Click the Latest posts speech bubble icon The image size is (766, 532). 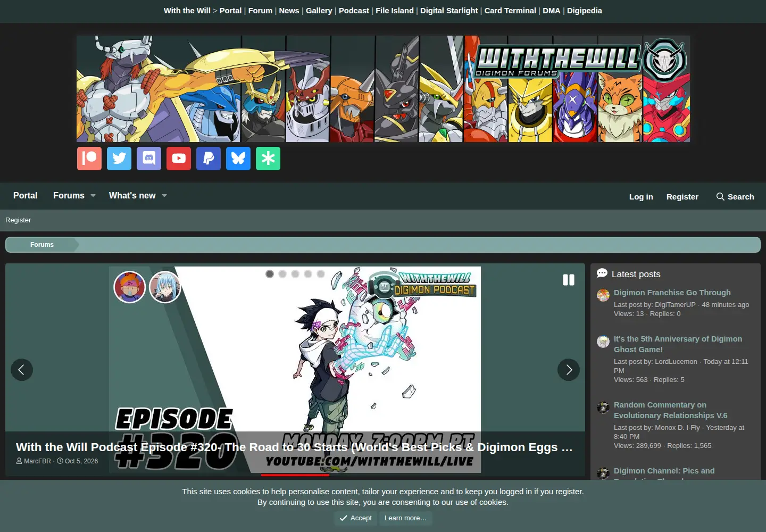coord(602,273)
